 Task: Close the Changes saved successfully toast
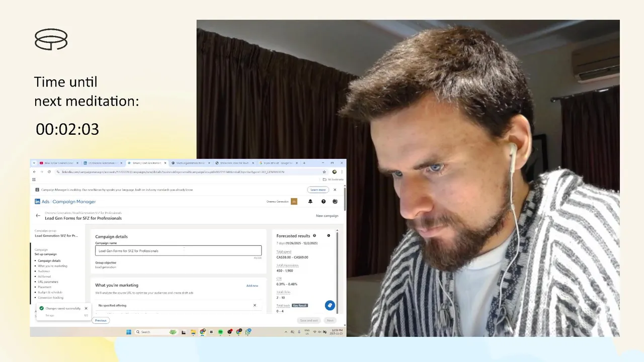[86, 308]
